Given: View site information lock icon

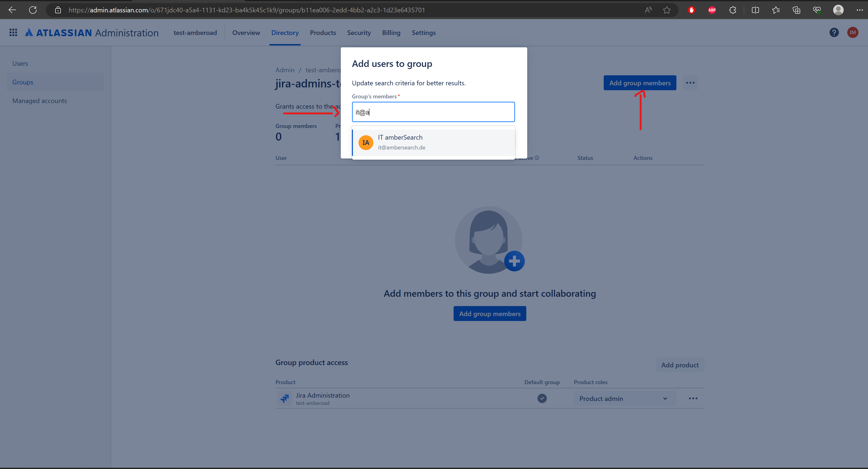Looking at the screenshot, I should point(58,10).
